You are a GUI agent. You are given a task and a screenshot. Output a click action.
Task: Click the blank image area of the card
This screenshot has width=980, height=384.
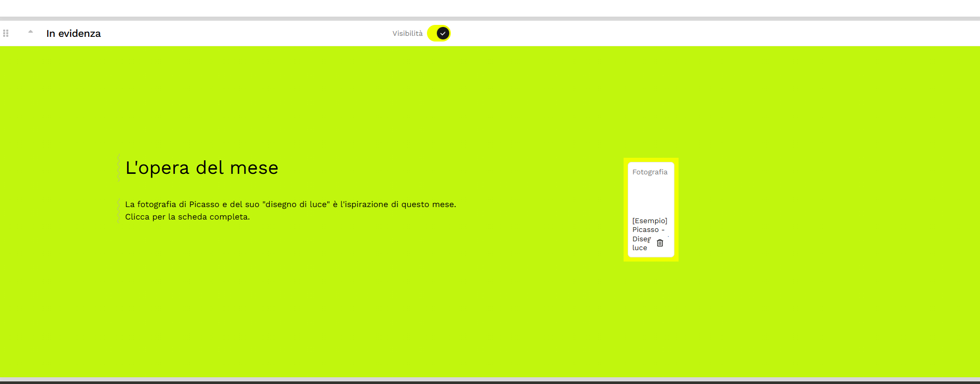[651, 197]
